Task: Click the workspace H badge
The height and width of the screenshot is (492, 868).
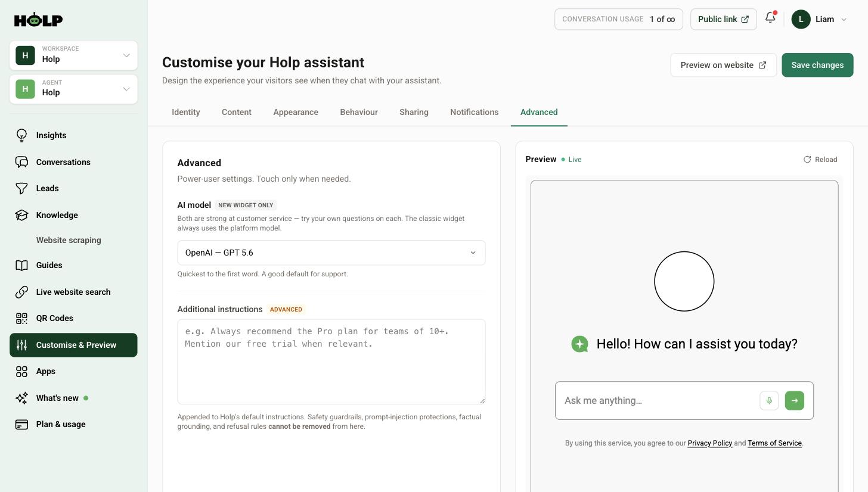Action: [25, 55]
